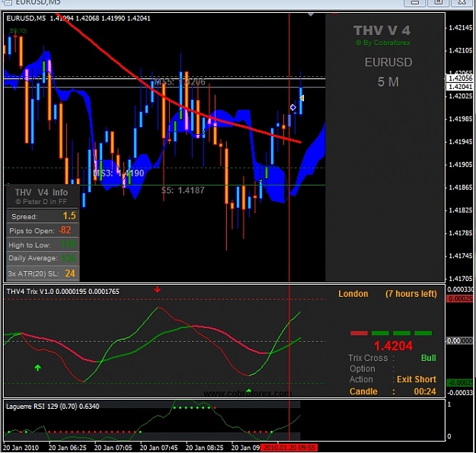Image resolution: width=476 pixels, height=453 pixels.
Task: Click the 3x ATR(20) SL value 24
Action: pos(70,273)
